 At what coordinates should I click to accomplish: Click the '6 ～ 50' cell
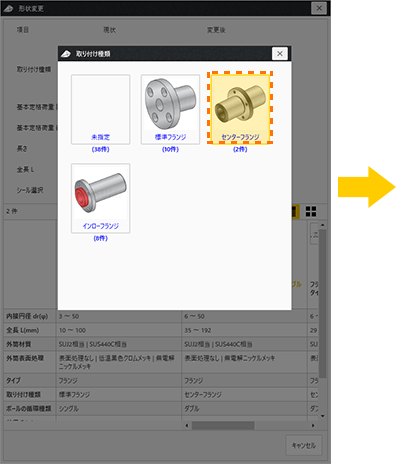click(x=244, y=316)
